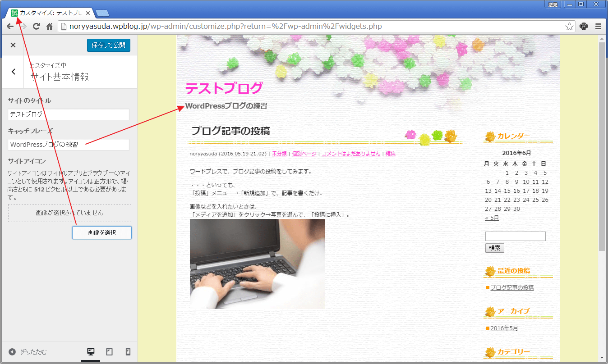The image size is (608, 364).
Task: Bookmark this page with the star icon
Action: tap(569, 26)
